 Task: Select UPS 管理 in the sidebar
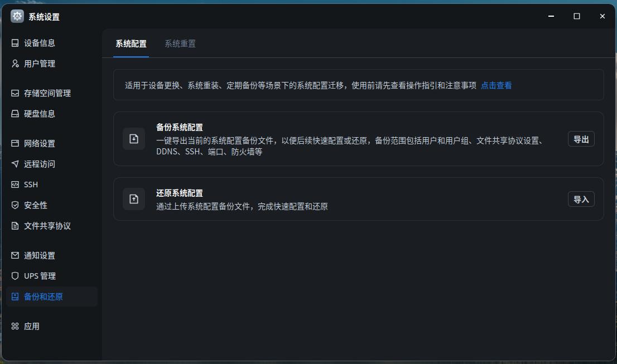click(x=51, y=276)
